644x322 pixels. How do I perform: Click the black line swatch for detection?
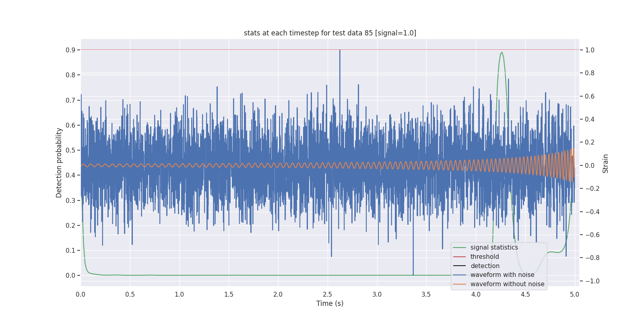[459, 266]
